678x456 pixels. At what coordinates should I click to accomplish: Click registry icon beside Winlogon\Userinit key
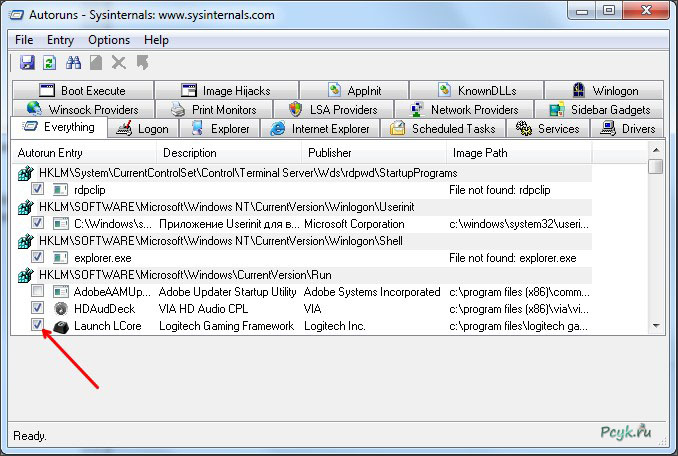tap(26, 207)
